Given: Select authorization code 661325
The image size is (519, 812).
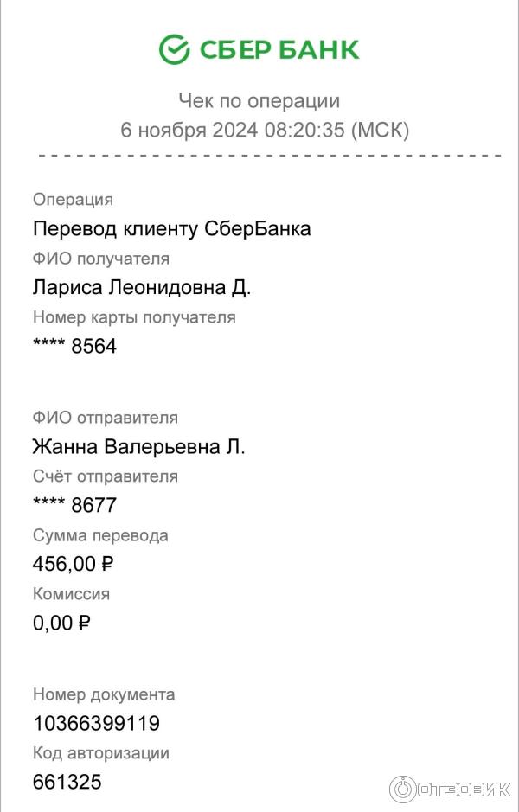Looking at the screenshot, I should click(x=67, y=783).
